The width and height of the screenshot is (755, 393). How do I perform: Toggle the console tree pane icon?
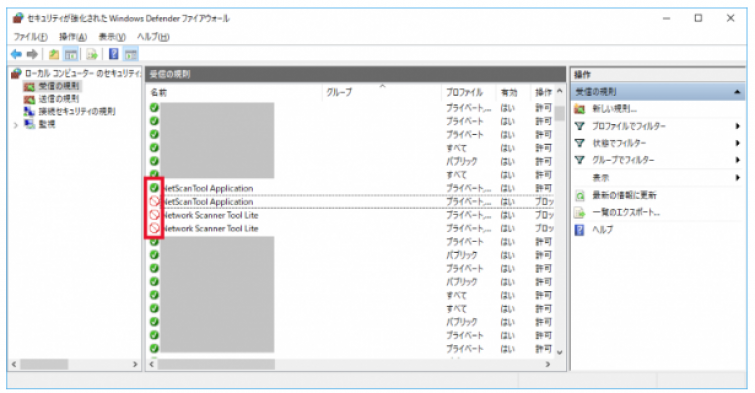tap(71, 54)
